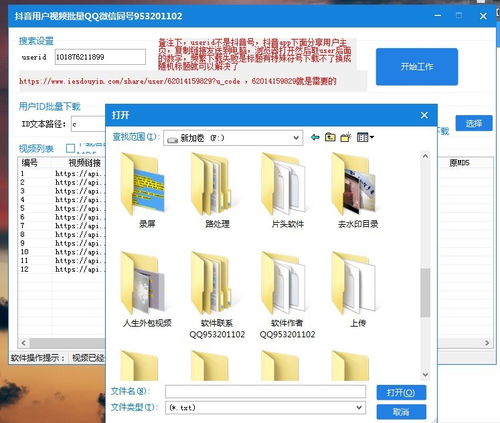Viewport: 500px width, 423px height.
Task: Toggle the checkbox beside 视频列表
Action: (x=70, y=148)
